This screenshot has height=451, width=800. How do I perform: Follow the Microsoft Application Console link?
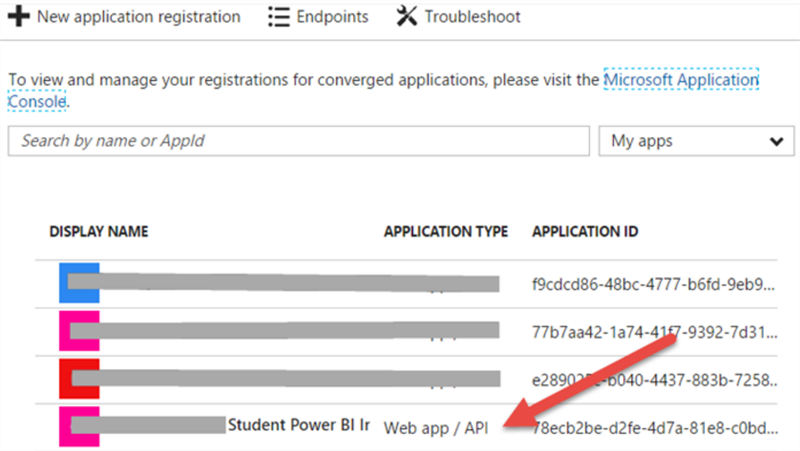tap(681, 80)
